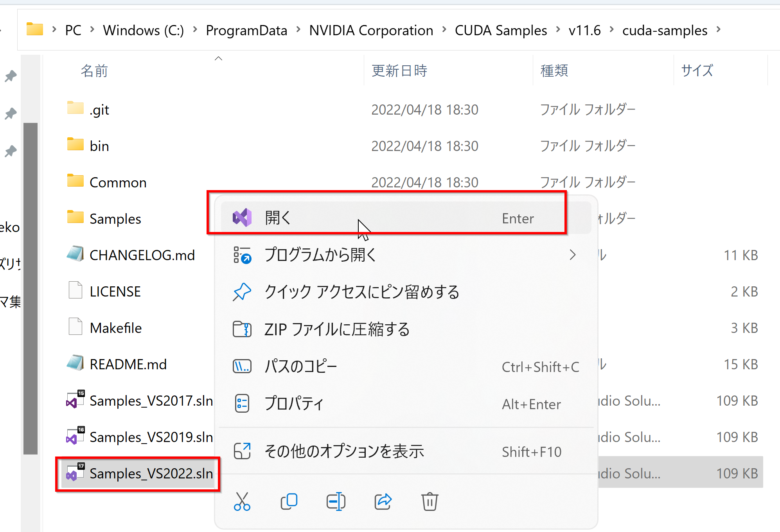Select the Samples_VS2022.sln file name
The height and width of the screenshot is (532, 780).
tap(151, 473)
